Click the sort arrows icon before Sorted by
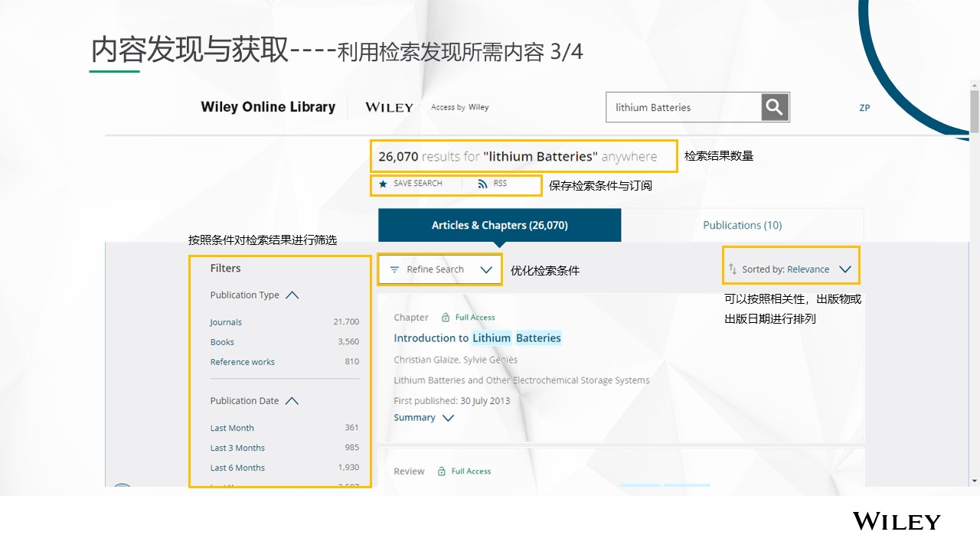 [x=732, y=269]
